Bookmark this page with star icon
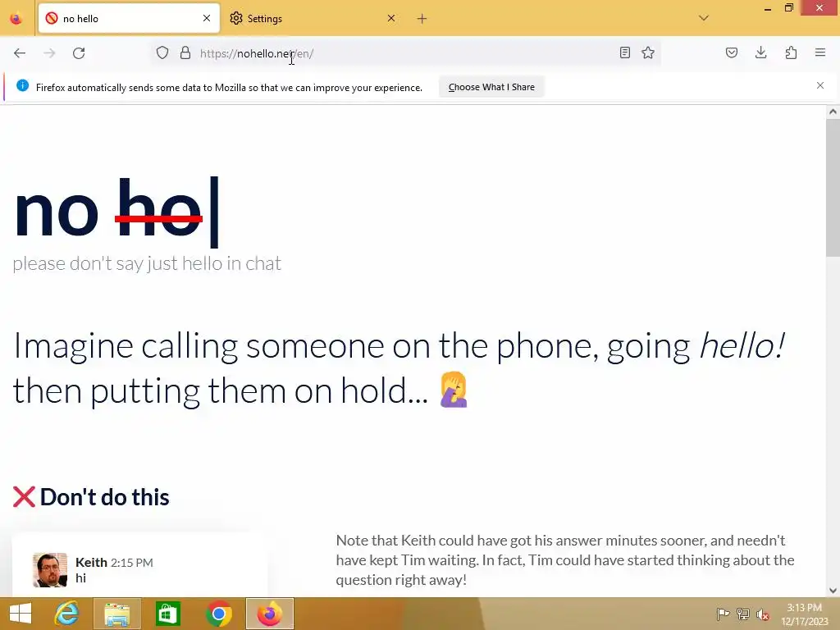The width and height of the screenshot is (840, 630). tap(648, 52)
